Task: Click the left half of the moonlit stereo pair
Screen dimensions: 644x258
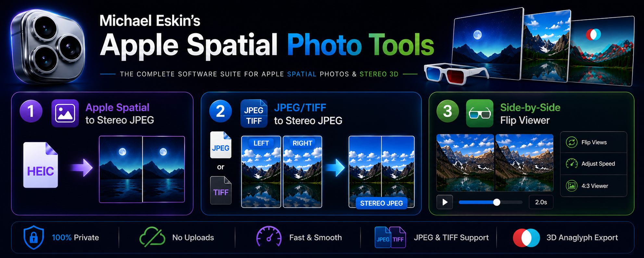Action: (x=121, y=169)
